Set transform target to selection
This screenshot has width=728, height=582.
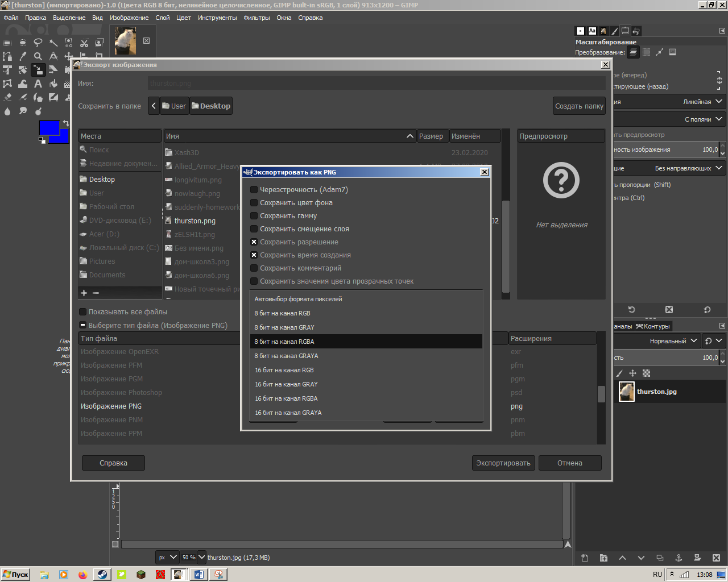[647, 52]
